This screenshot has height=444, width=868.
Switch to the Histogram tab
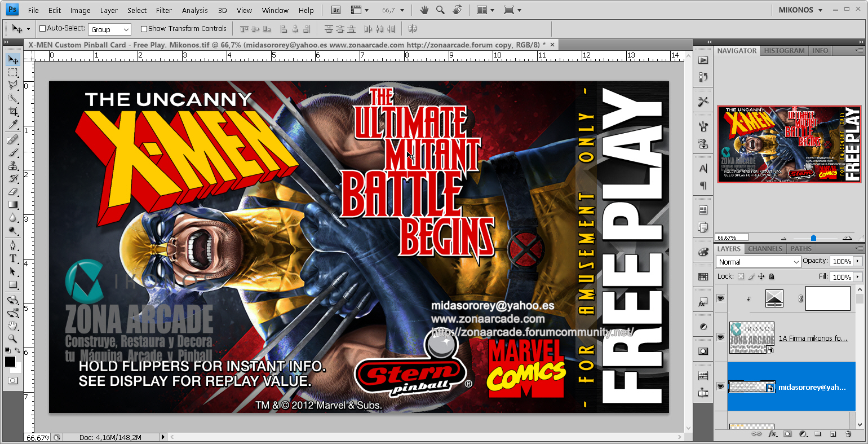tap(784, 51)
